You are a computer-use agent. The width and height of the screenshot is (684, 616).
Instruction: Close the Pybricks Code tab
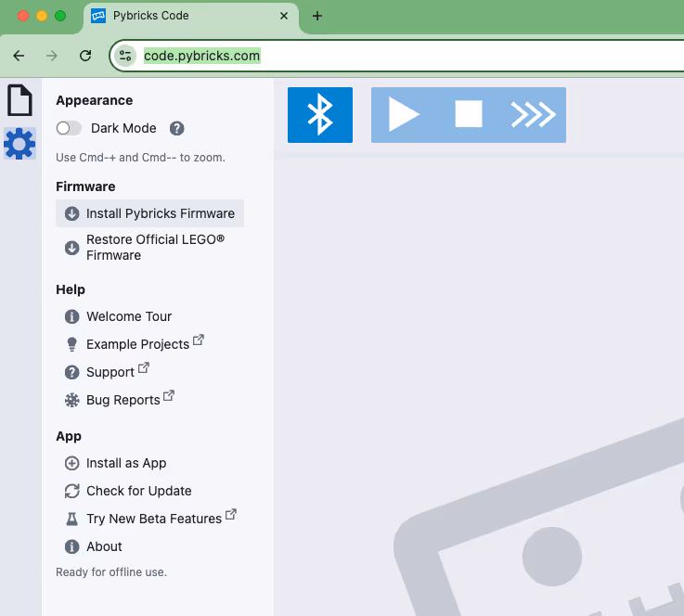tap(284, 16)
